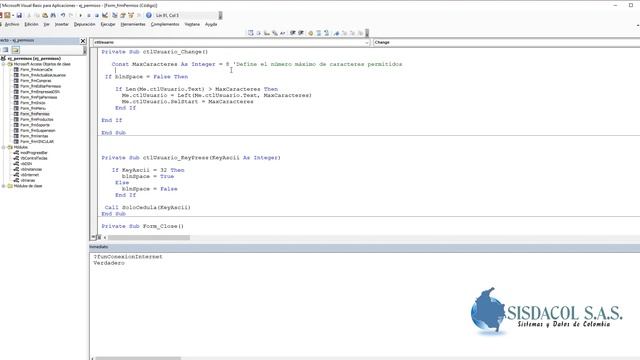This screenshot has width=640, height=360.
Task: Select Form_frmMenu in the project tree
Action: 33,109
